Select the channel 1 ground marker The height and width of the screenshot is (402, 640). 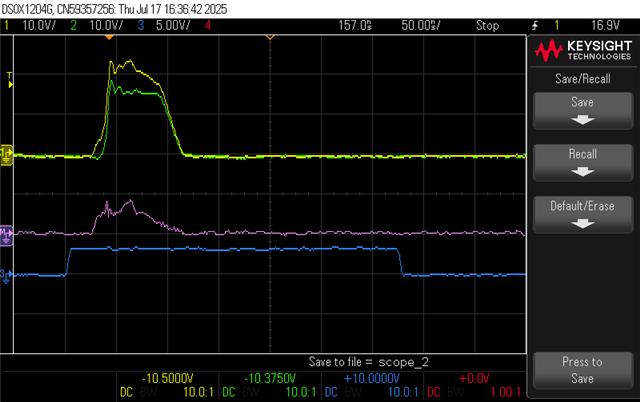click(7, 155)
